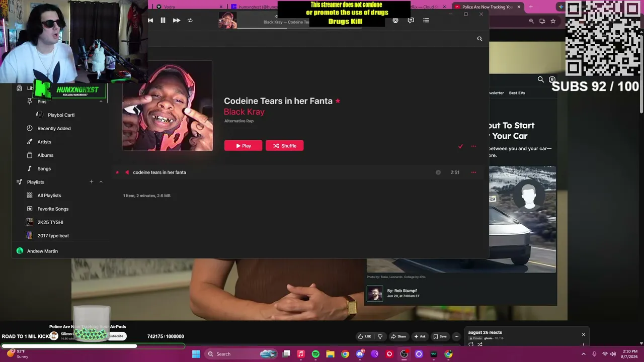
Task: Click the YouTube Ask button
Action: coord(420,336)
